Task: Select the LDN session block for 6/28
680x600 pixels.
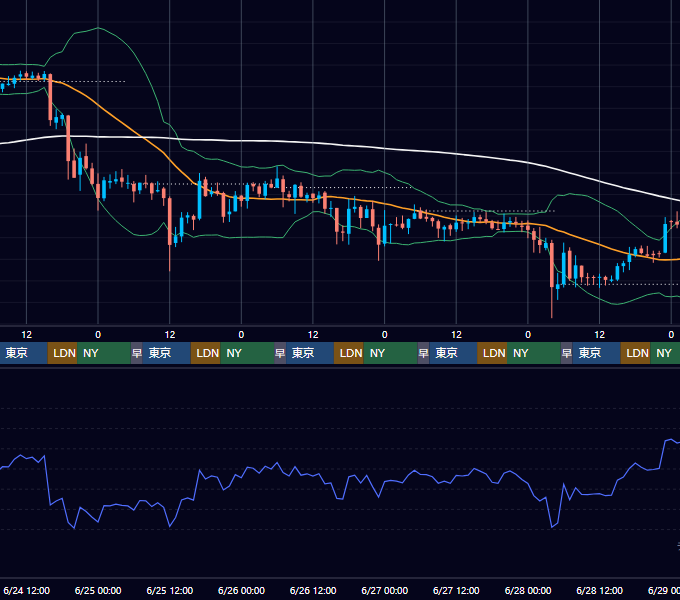Action: click(x=635, y=353)
